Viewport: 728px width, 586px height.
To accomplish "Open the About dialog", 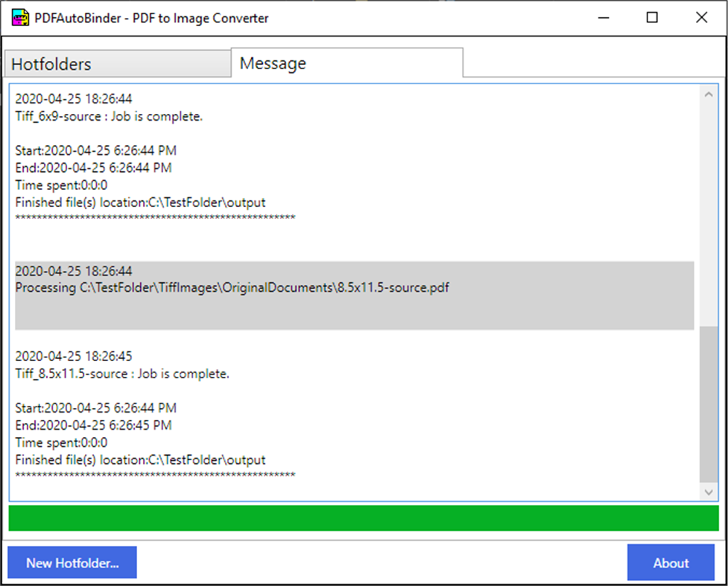I will (x=670, y=562).
